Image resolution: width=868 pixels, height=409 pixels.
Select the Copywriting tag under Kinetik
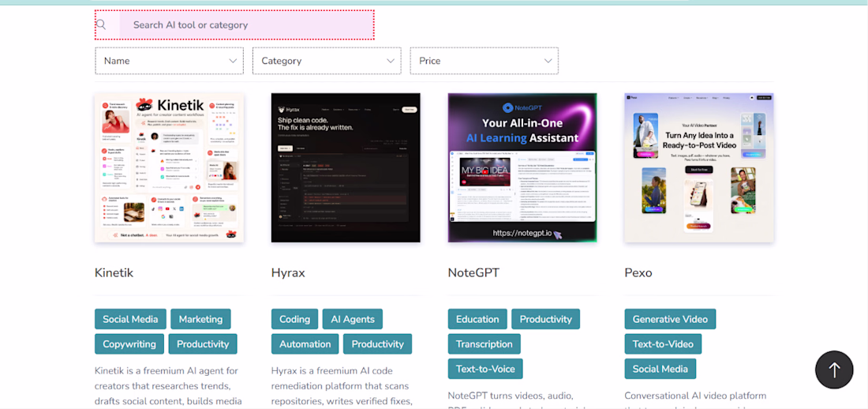click(x=129, y=344)
